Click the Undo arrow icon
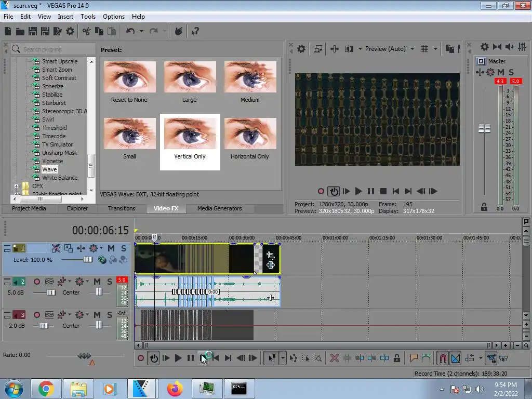This screenshot has width=532, height=399. [130, 31]
